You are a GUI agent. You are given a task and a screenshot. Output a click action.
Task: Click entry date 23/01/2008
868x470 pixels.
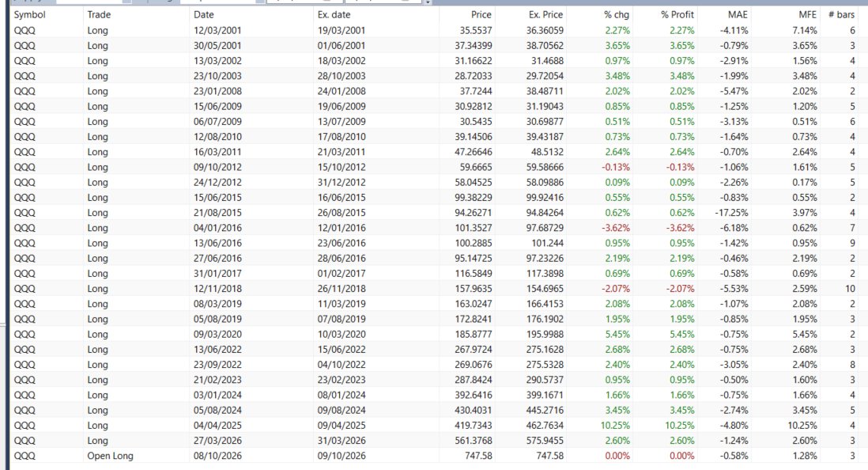point(217,91)
